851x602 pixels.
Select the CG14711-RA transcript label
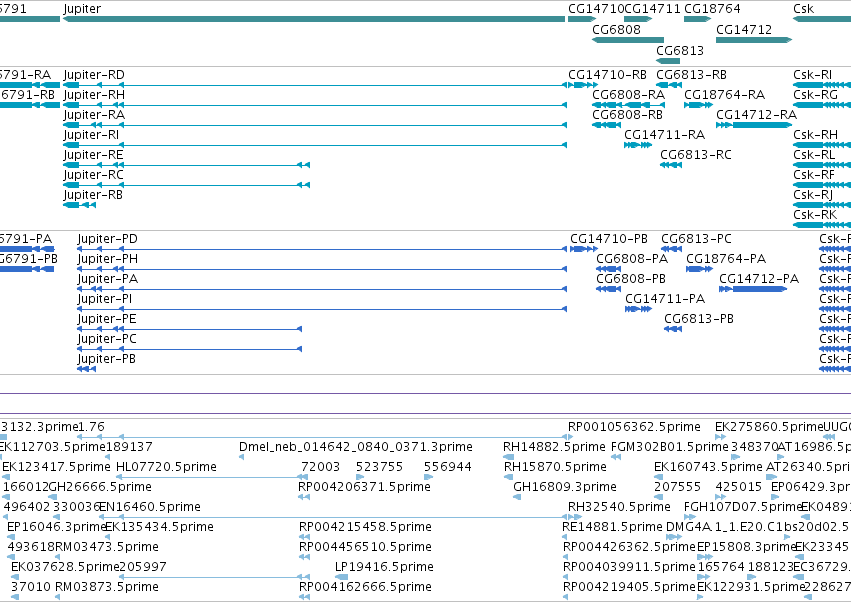pos(664,135)
